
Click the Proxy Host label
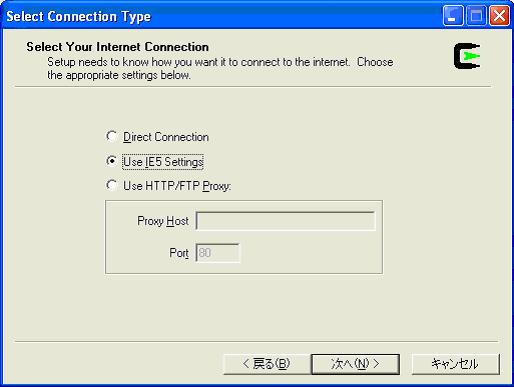(x=163, y=221)
